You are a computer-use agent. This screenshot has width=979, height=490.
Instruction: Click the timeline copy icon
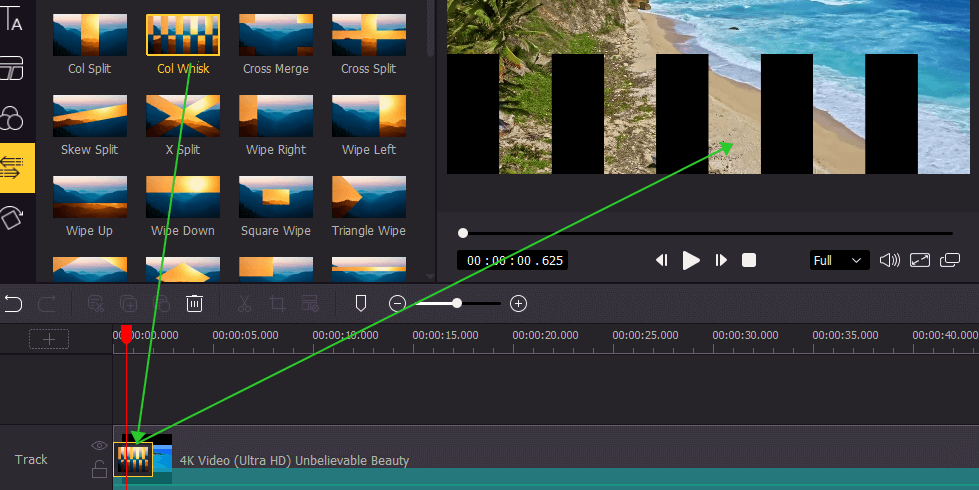pos(129,304)
